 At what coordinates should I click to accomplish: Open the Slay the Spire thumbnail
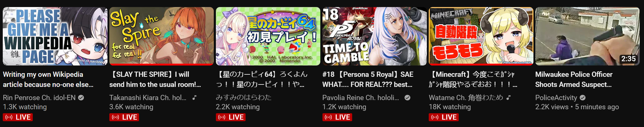[x=161, y=36]
